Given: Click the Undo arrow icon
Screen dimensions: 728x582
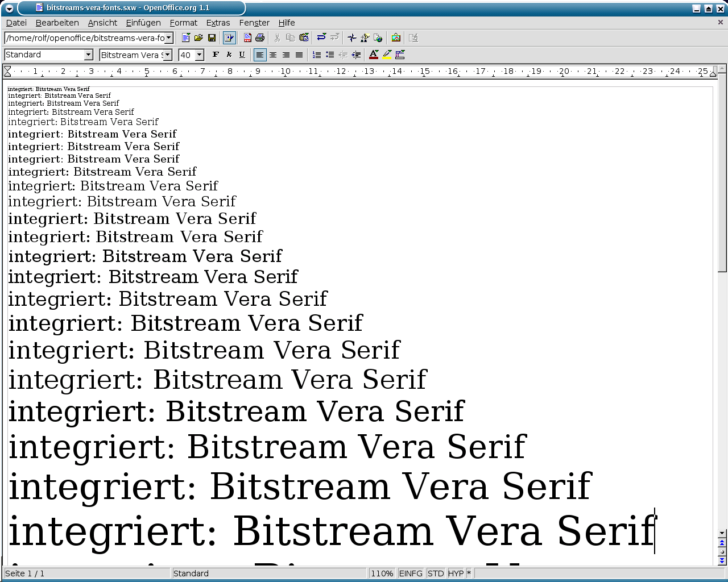Looking at the screenshot, I should [321, 38].
